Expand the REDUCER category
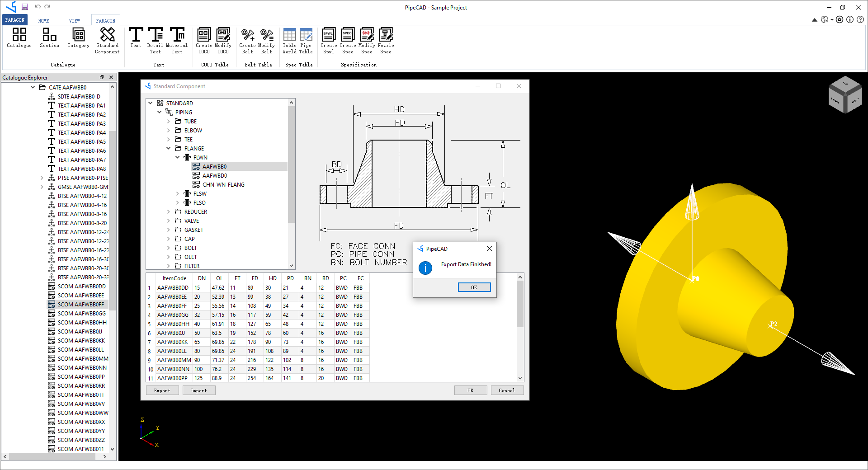 coord(169,211)
